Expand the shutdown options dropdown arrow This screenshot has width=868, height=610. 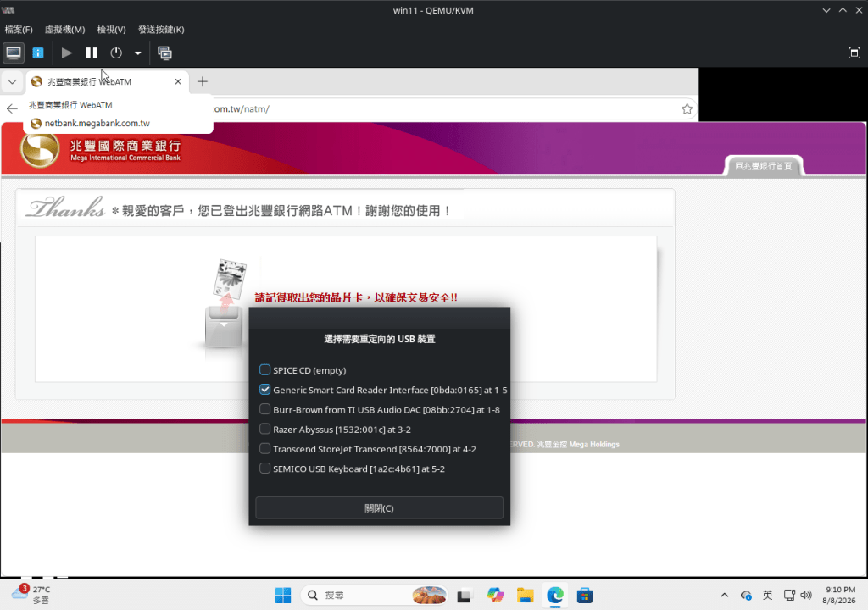(138, 53)
